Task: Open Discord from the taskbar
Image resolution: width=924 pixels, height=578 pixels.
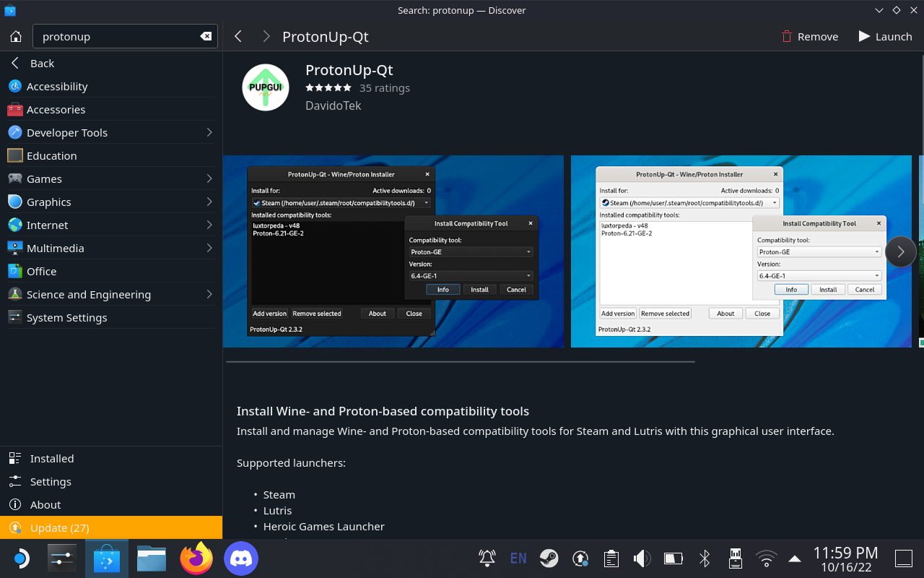Action: click(241, 558)
